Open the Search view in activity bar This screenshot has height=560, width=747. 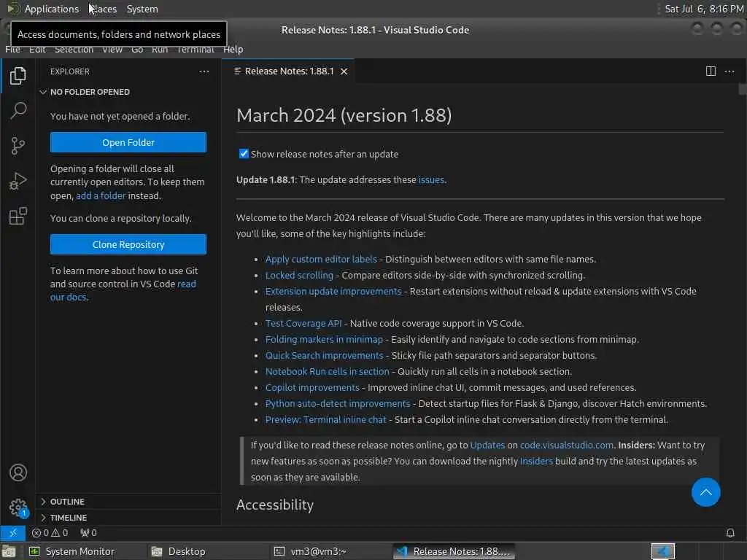(18, 111)
